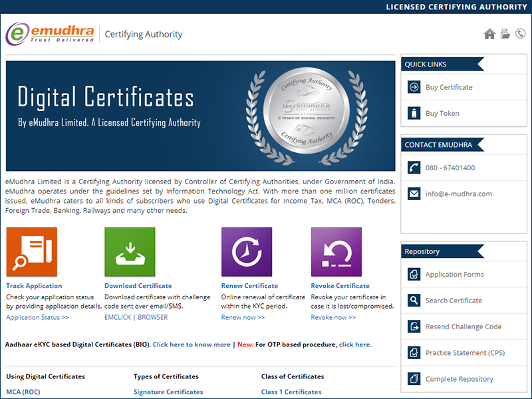Click the Types of Certificates heading
This screenshot has height=399, width=532.
click(166, 376)
